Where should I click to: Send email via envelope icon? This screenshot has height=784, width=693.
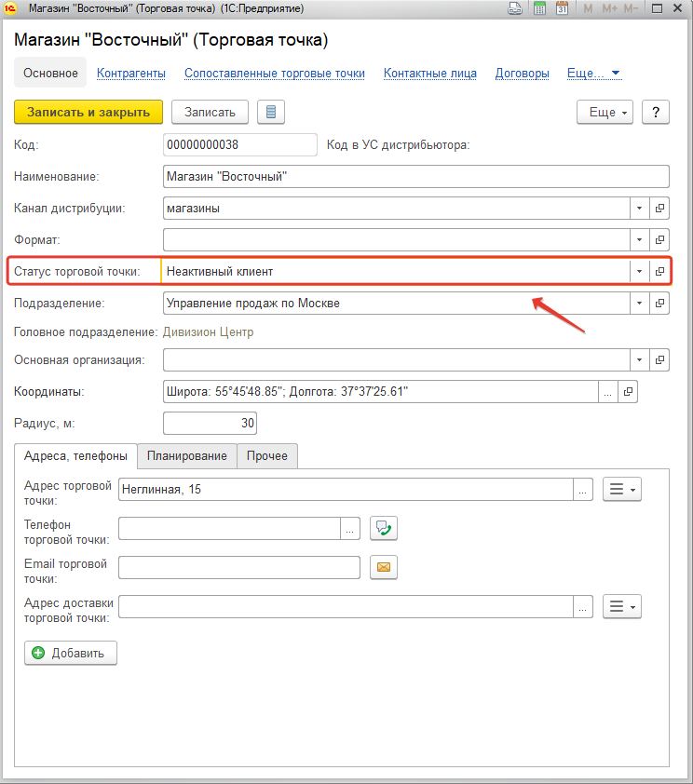[384, 567]
